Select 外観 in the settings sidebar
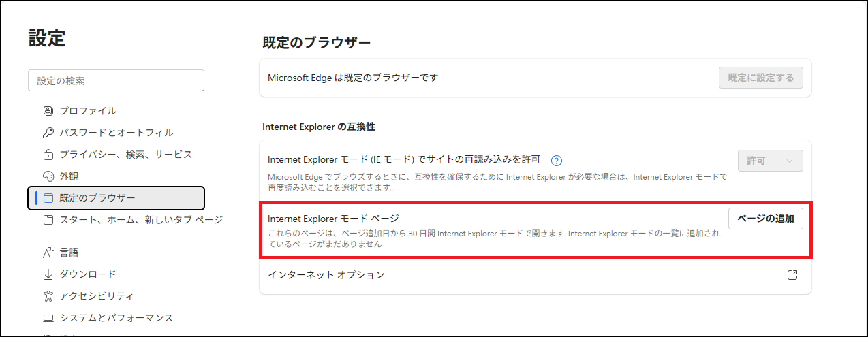This screenshot has width=868, height=337. [x=69, y=176]
